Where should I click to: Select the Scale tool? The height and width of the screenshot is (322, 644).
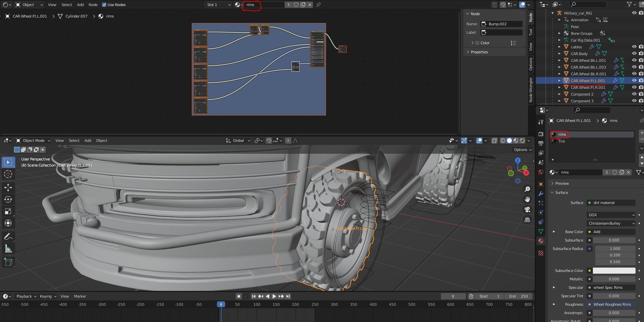click(x=8, y=211)
